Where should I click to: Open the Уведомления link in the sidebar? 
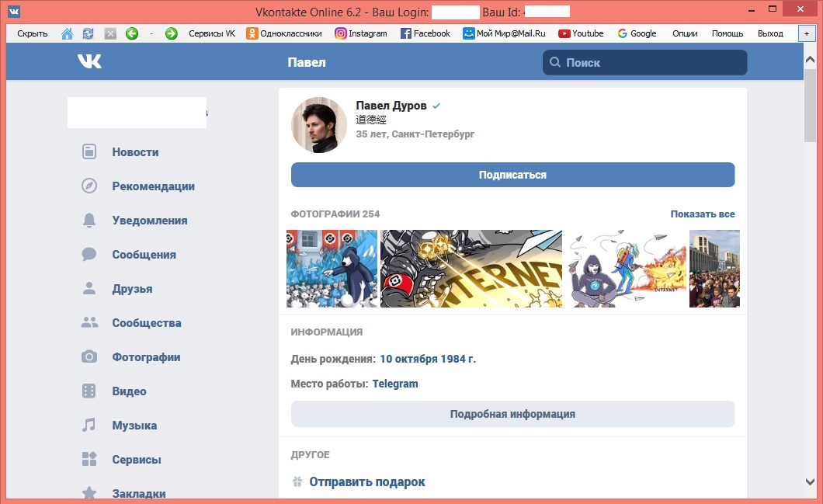coord(150,221)
